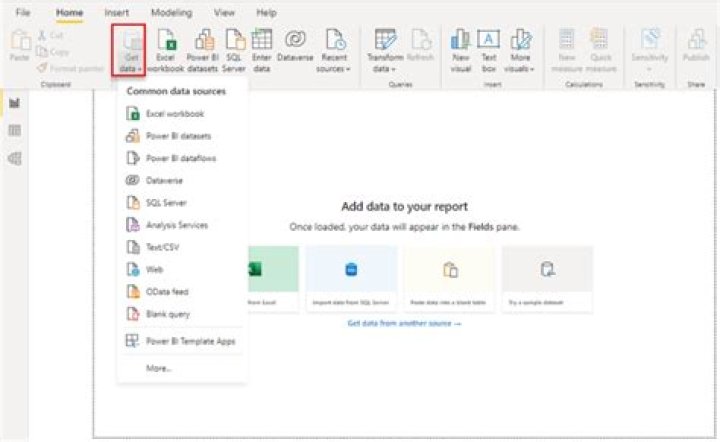Switch to the Modeling tab
The image size is (720, 442).
tap(170, 13)
